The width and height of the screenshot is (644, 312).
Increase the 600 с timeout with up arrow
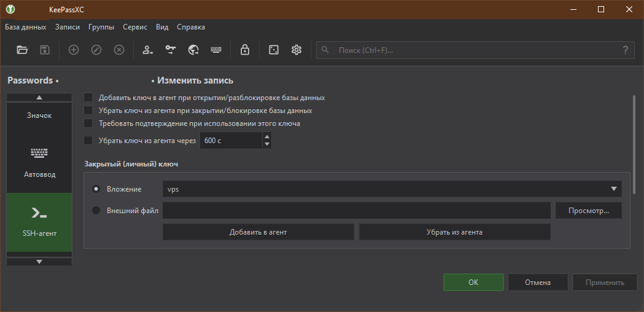(x=266, y=137)
